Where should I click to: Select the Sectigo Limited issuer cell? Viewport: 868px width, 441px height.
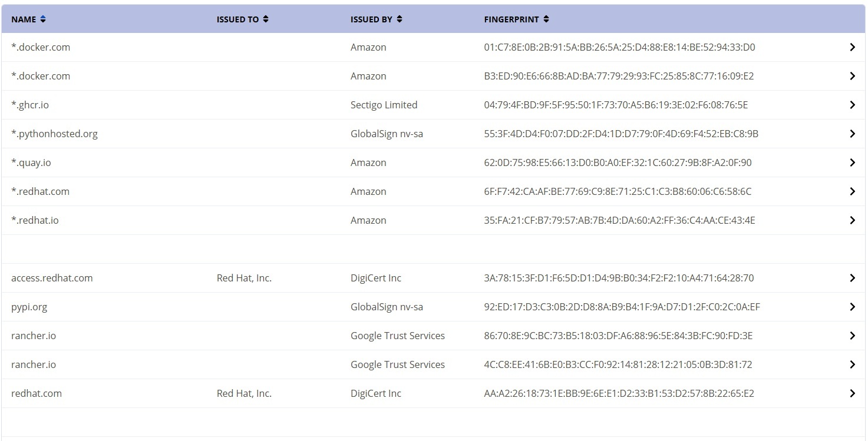click(x=384, y=105)
